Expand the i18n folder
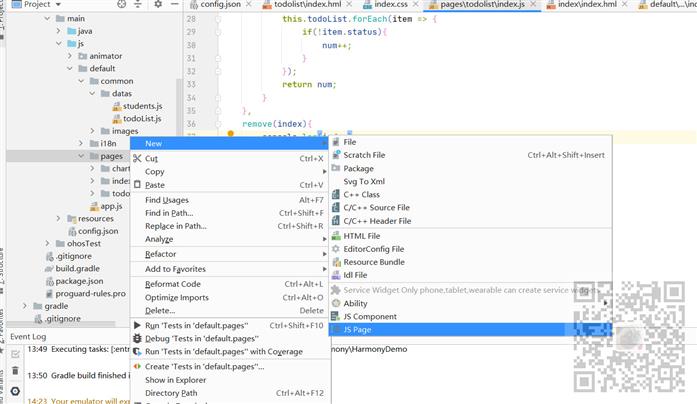 pyautogui.click(x=81, y=143)
